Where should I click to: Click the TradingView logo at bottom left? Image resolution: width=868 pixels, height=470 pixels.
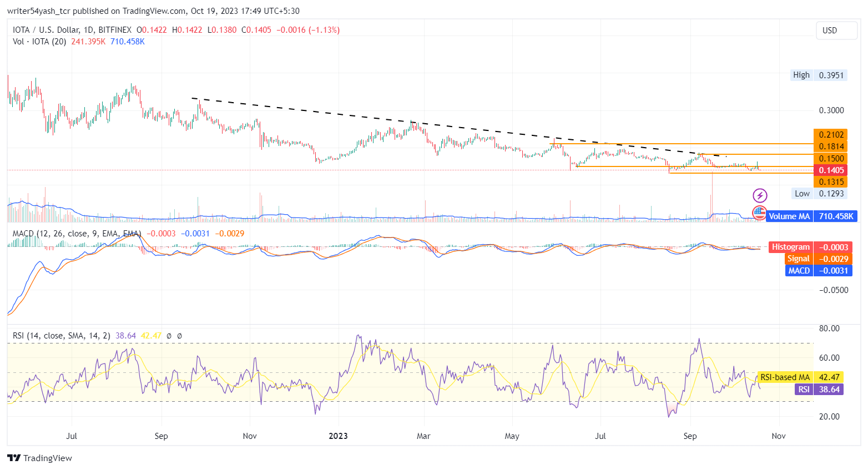coord(39,458)
